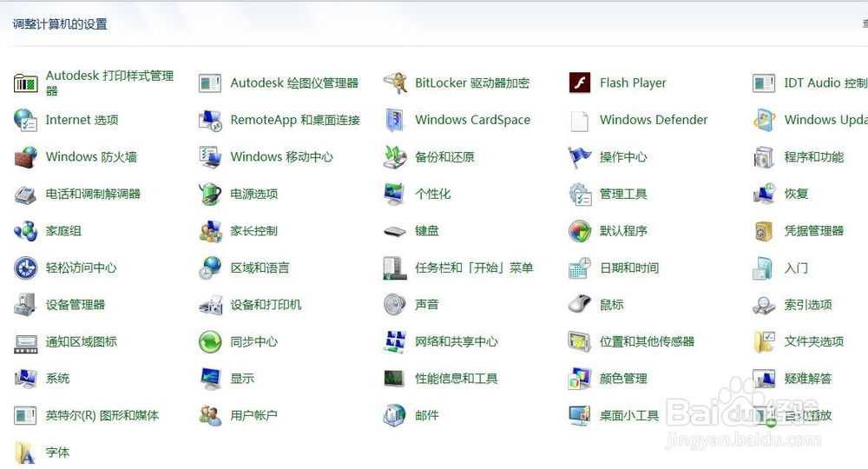Click the Internet 选项 globe icon
The width and height of the screenshot is (868, 469).
click(x=25, y=120)
